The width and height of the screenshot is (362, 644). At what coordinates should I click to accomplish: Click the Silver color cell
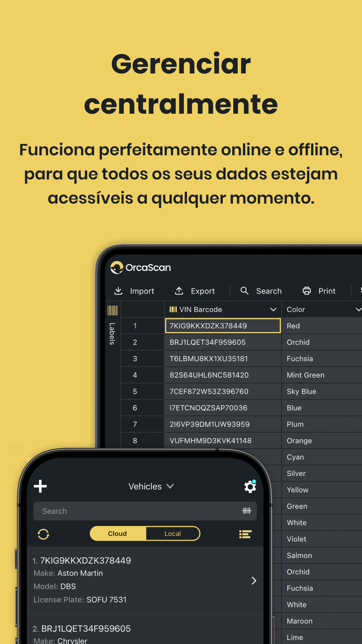pyautogui.click(x=322, y=474)
